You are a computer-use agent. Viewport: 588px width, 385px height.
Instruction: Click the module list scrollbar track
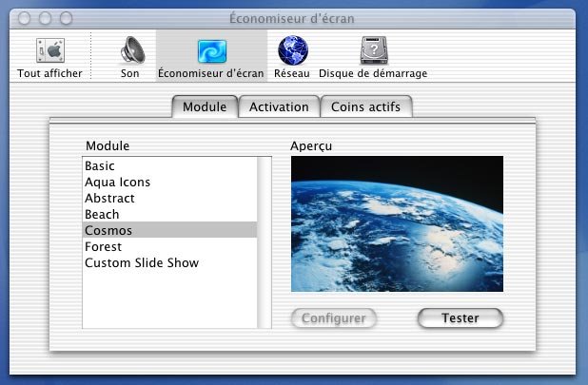click(x=264, y=242)
